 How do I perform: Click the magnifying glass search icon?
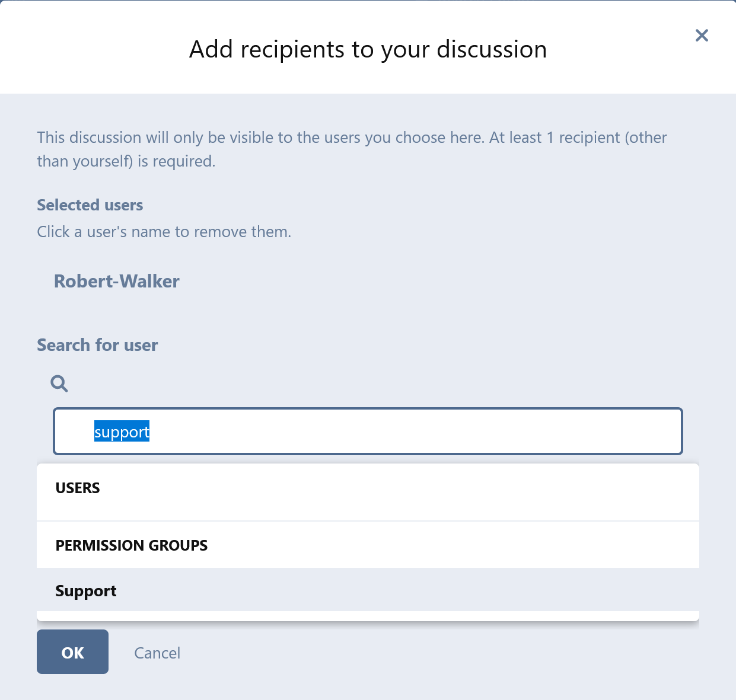click(59, 383)
